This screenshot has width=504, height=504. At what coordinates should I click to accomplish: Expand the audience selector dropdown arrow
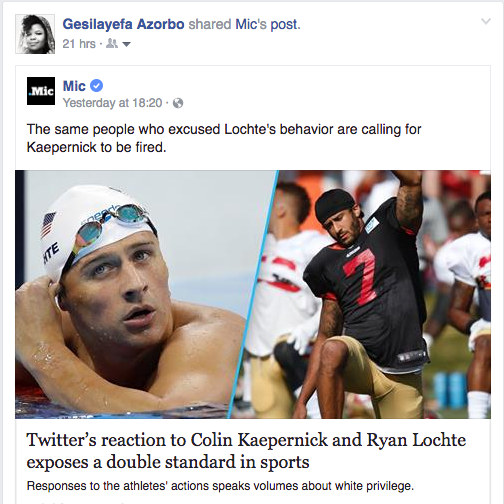[x=126, y=44]
